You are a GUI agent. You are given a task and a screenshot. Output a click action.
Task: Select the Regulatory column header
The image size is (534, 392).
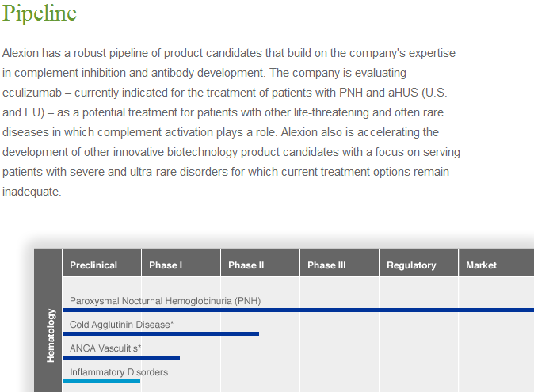418,263
